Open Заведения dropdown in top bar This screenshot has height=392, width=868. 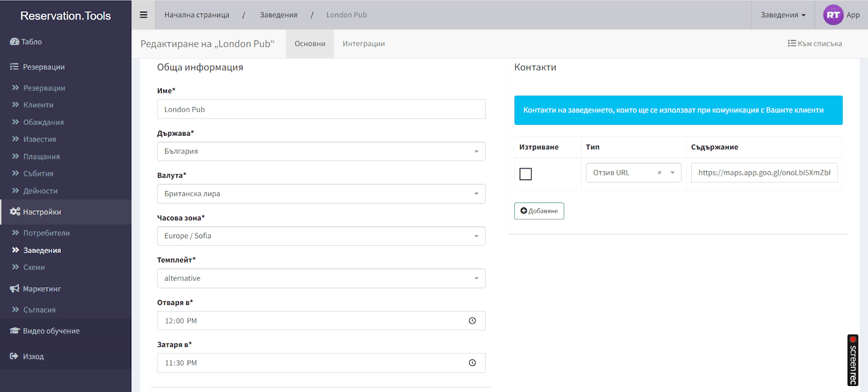tap(783, 15)
